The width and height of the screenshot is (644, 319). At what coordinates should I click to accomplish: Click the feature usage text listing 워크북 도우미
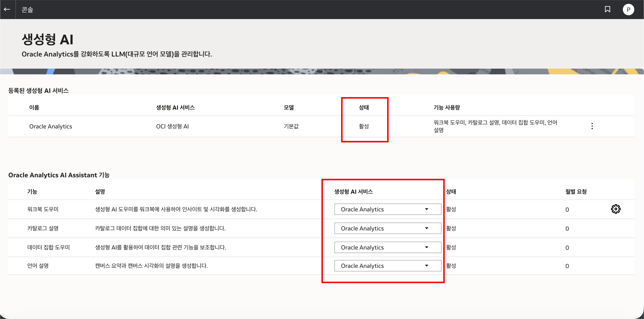tap(495, 126)
